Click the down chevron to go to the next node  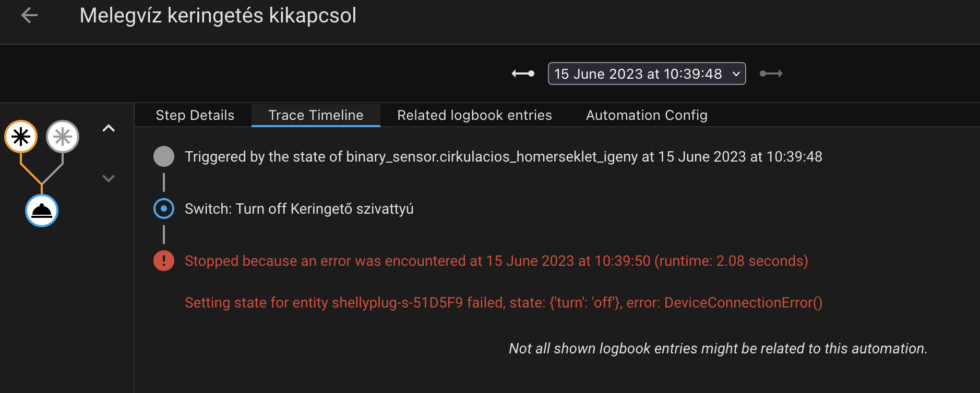[109, 178]
